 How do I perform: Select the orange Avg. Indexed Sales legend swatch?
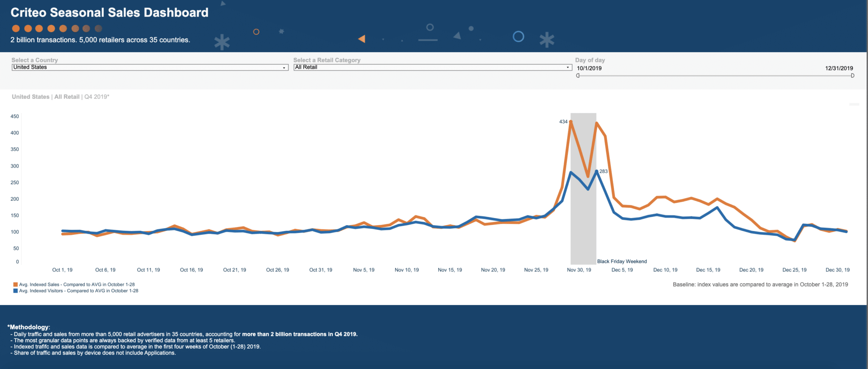tap(16, 285)
